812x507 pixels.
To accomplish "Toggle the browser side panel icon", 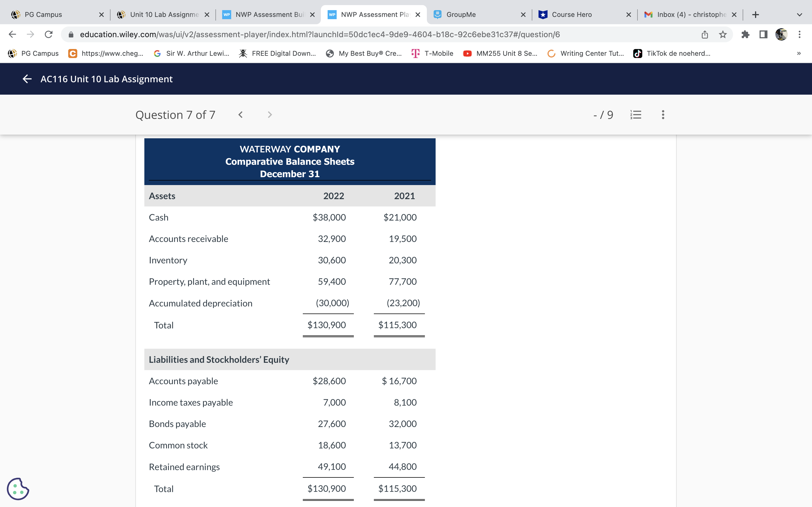I will pos(763,35).
